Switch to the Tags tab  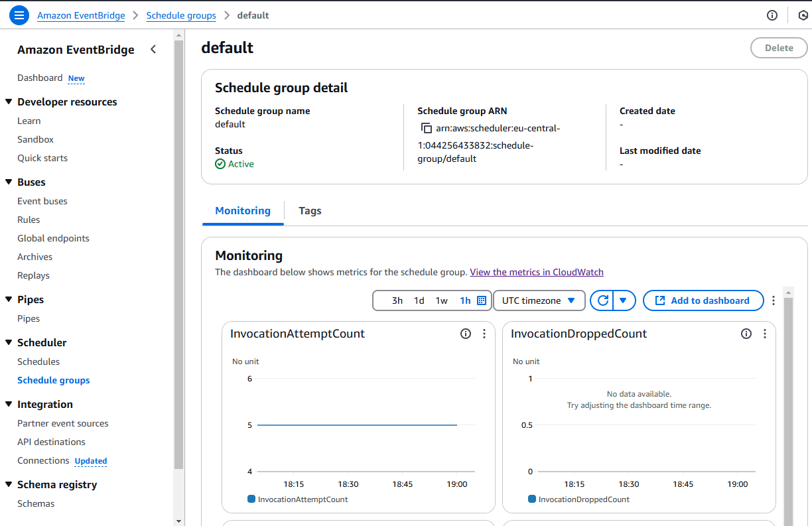click(x=310, y=210)
